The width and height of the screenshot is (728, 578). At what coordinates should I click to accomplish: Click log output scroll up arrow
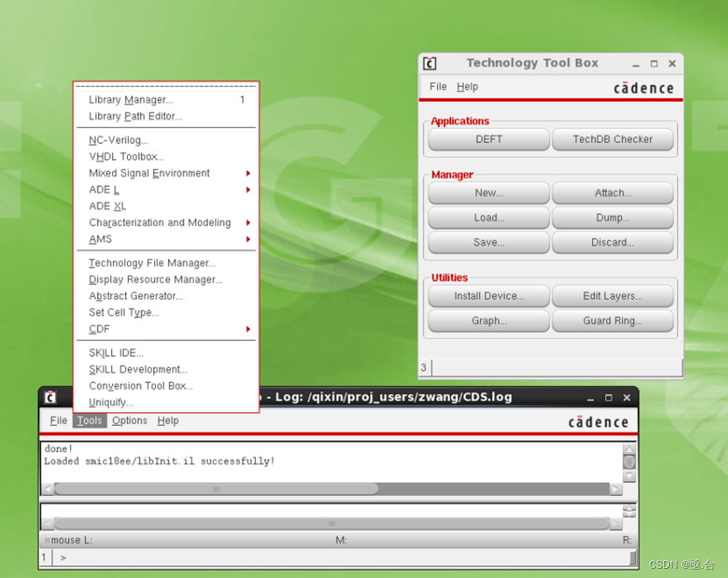[629, 449]
